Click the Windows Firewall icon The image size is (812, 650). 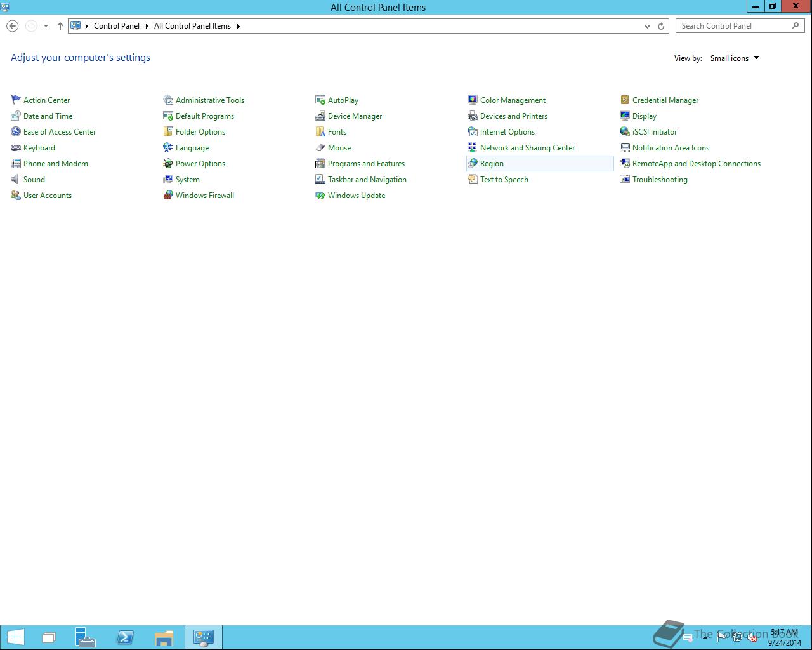(x=168, y=195)
